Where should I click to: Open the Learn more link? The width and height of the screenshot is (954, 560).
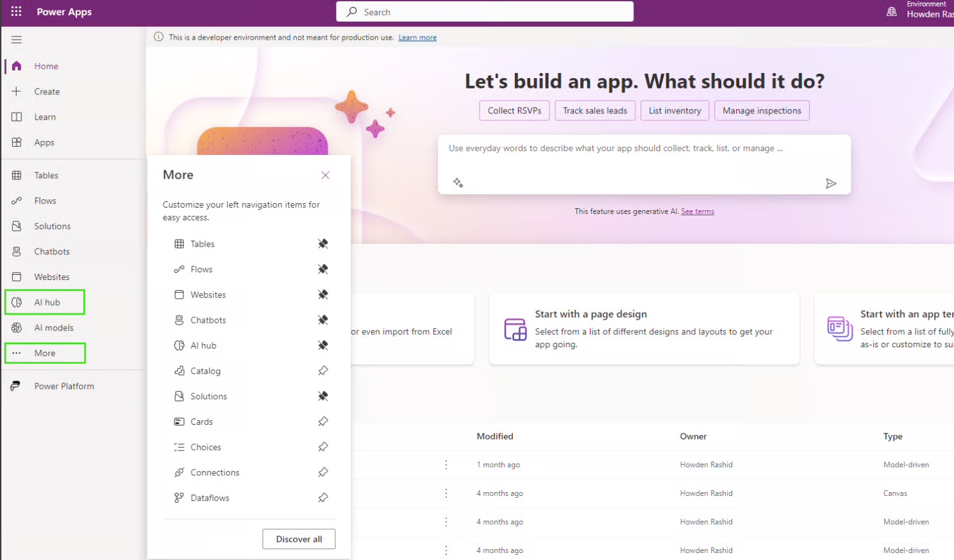point(417,38)
